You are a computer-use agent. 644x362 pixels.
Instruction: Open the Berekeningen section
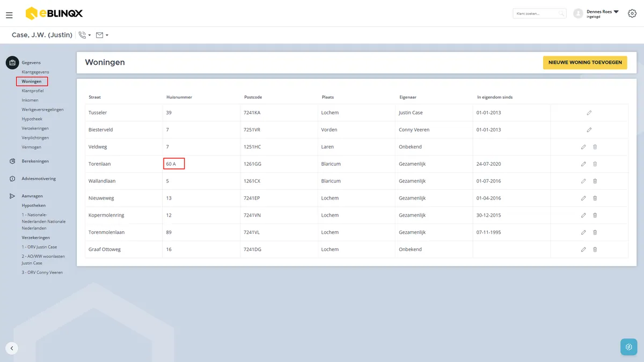tap(35, 161)
